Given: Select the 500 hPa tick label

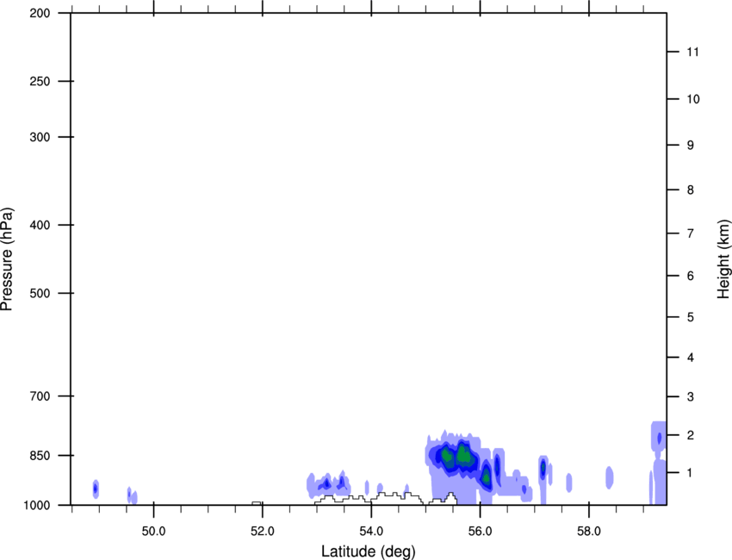Looking at the screenshot, I should click(x=37, y=294).
